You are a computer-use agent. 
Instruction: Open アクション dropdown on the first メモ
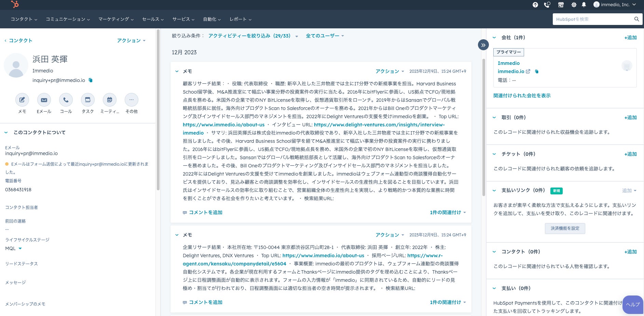pos(390,71)
